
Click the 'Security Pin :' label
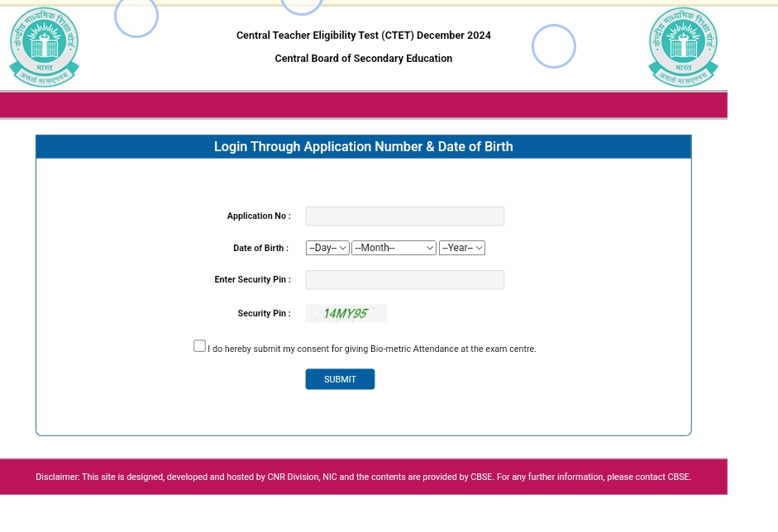coord(264,313)
